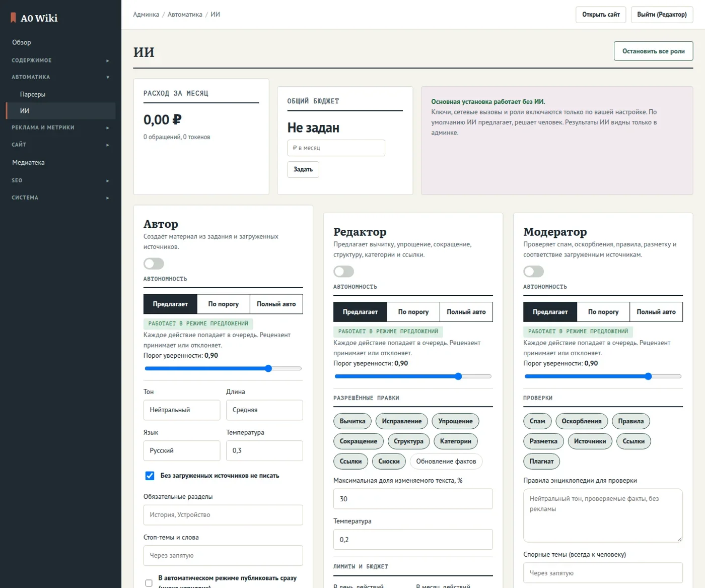Collapse the Автоматика sidebar section arrow

[x=108, y=77]
